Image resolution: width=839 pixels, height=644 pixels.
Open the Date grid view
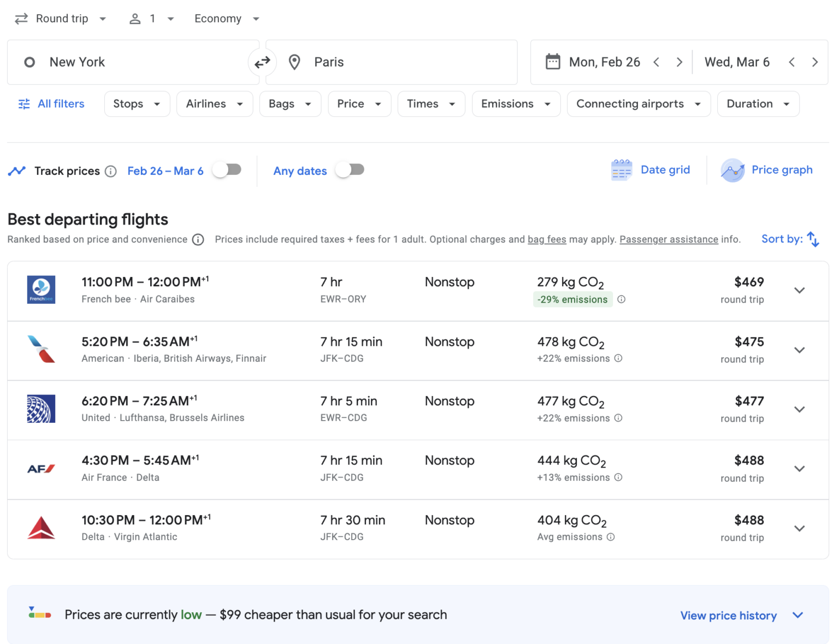(651, 170)
